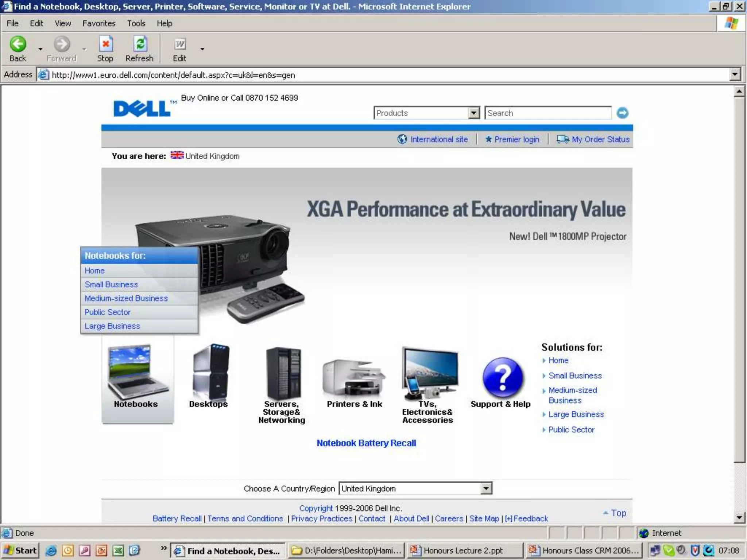Click the Support & Help question mark icon
747x560 pixels.
(502, 377)
